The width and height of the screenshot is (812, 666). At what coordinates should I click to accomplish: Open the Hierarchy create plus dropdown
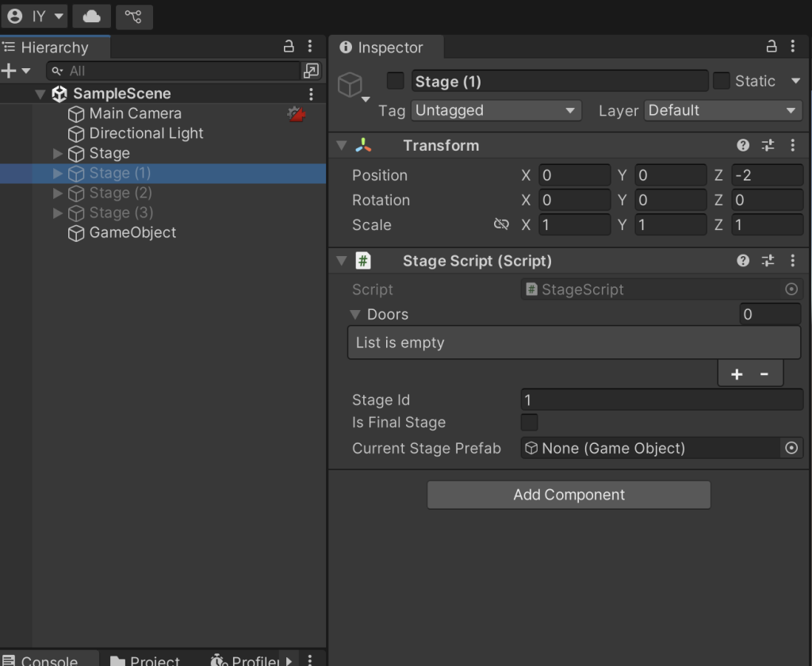(x=16, y=71)
